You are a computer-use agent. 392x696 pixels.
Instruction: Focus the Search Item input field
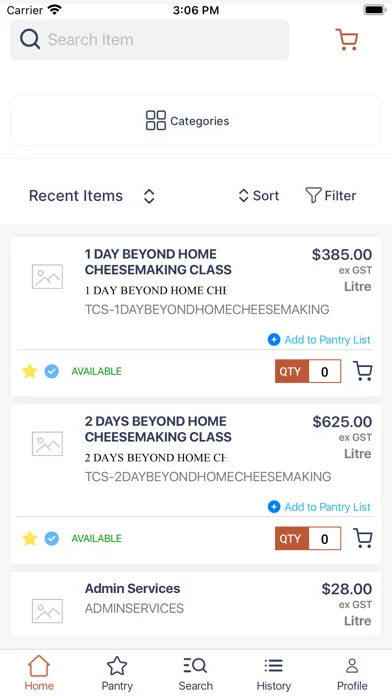tap(150, 40)
